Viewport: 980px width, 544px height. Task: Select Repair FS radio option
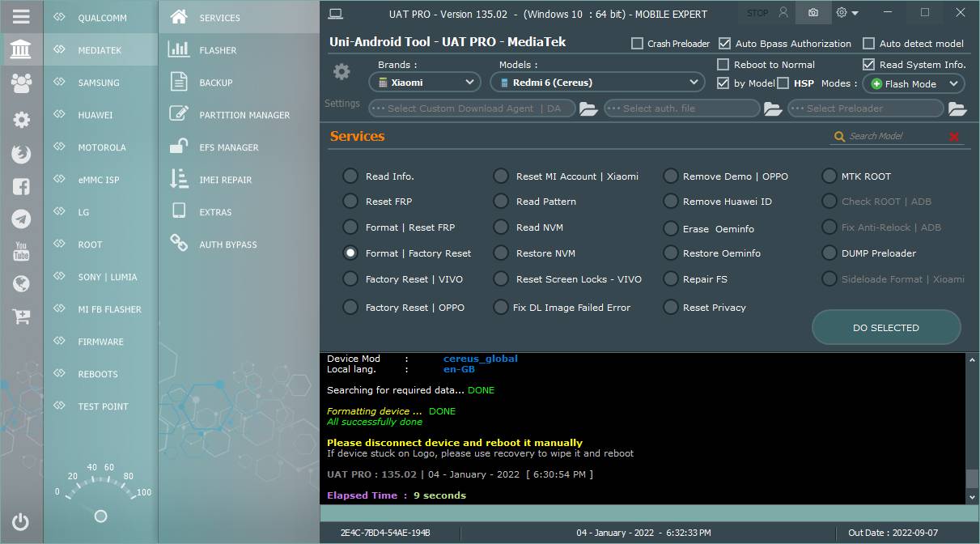pyautogui.click(x=670, y=279)
